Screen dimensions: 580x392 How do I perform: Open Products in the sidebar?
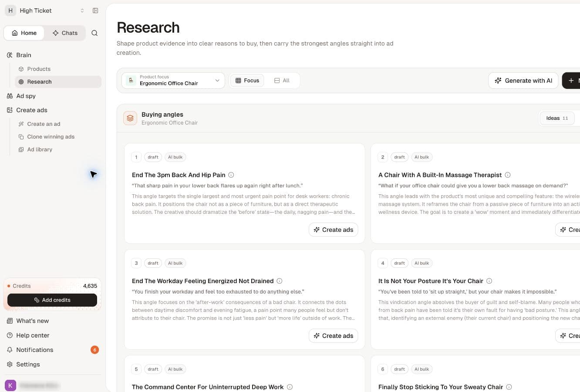point(39,69)
